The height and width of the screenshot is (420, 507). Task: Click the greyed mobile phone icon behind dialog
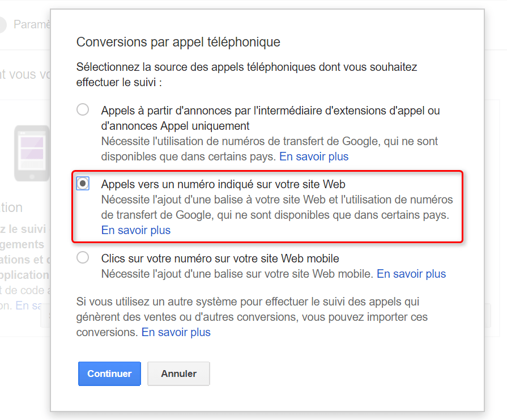coord(32,153)
